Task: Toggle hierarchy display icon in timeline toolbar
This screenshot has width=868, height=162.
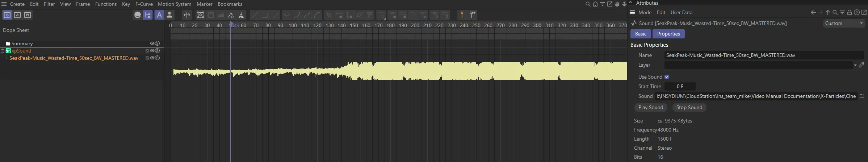Action: (x=148, y=15)
